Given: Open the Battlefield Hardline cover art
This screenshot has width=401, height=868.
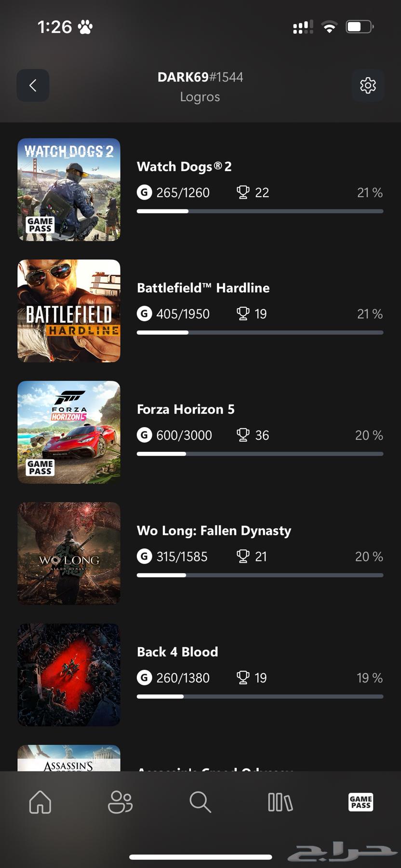Looking at the screenshot, I should 69,311.
